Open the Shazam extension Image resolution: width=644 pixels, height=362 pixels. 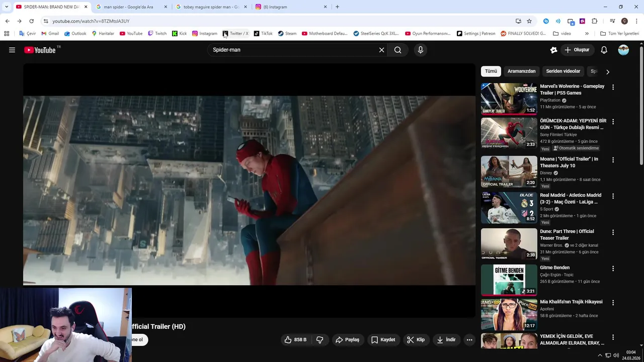pyautogui.click(x=546, y=21)
